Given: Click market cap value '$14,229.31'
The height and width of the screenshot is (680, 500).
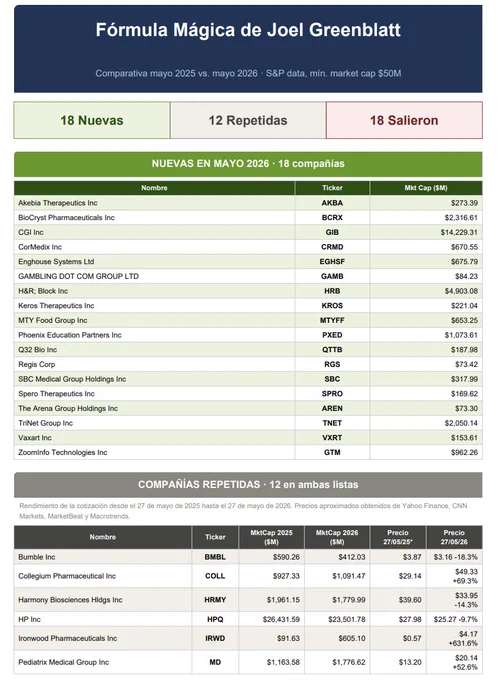Looking at the screenshot, I should coord(459,232).
